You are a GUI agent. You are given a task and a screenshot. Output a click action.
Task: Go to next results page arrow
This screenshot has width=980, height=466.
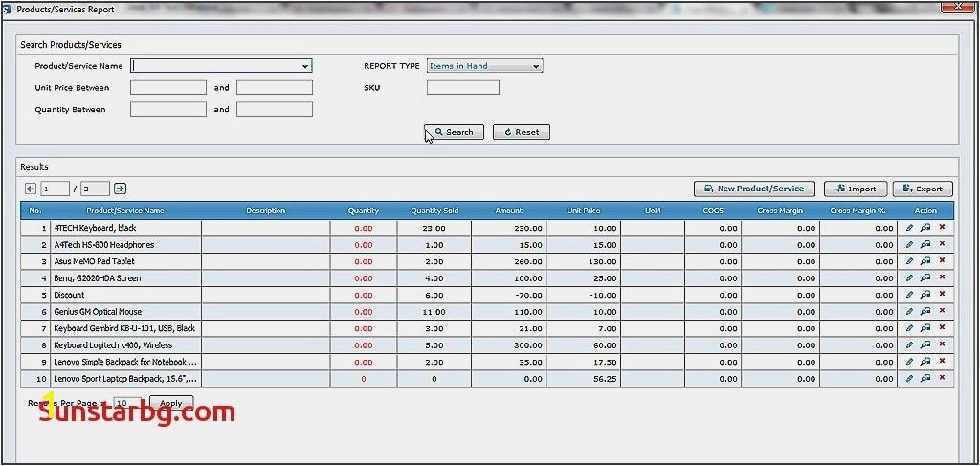(x=121, y=188)
